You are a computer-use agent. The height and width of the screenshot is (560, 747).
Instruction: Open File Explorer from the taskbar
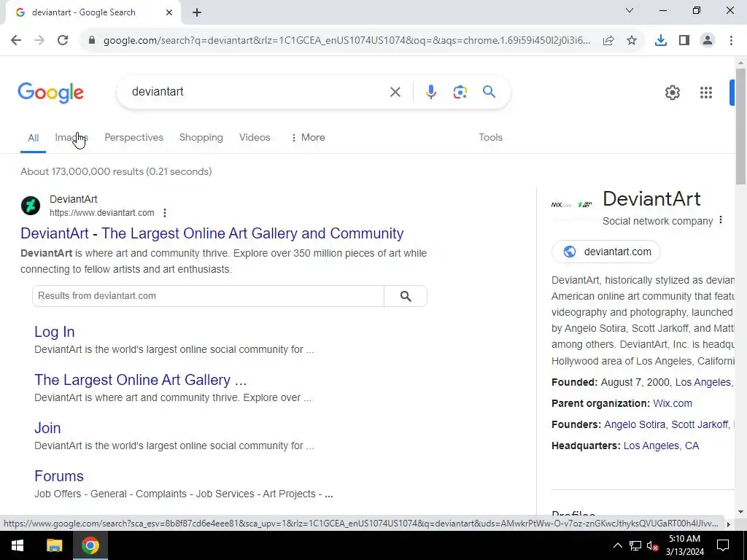[54, 545]
